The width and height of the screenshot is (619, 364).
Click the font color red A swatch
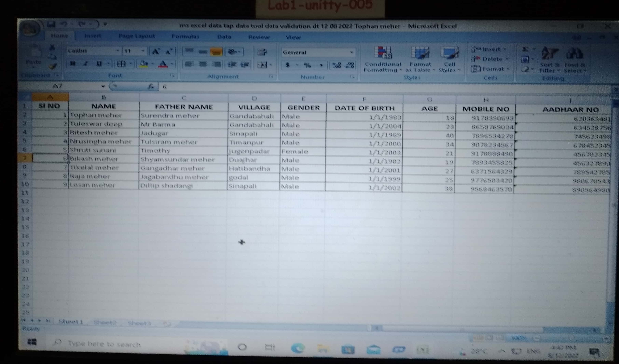click(x=163, y=64)
